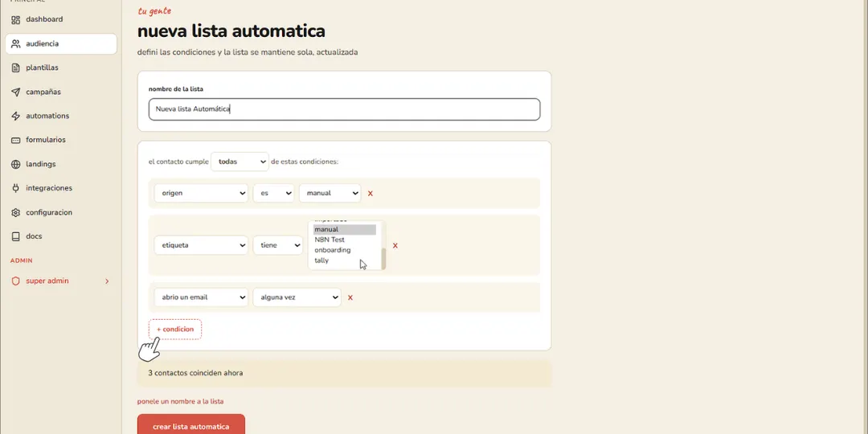Viewport: 868px width, 434px height.
Task: Click ponele un nombre a la lista message
Action: 181,401
